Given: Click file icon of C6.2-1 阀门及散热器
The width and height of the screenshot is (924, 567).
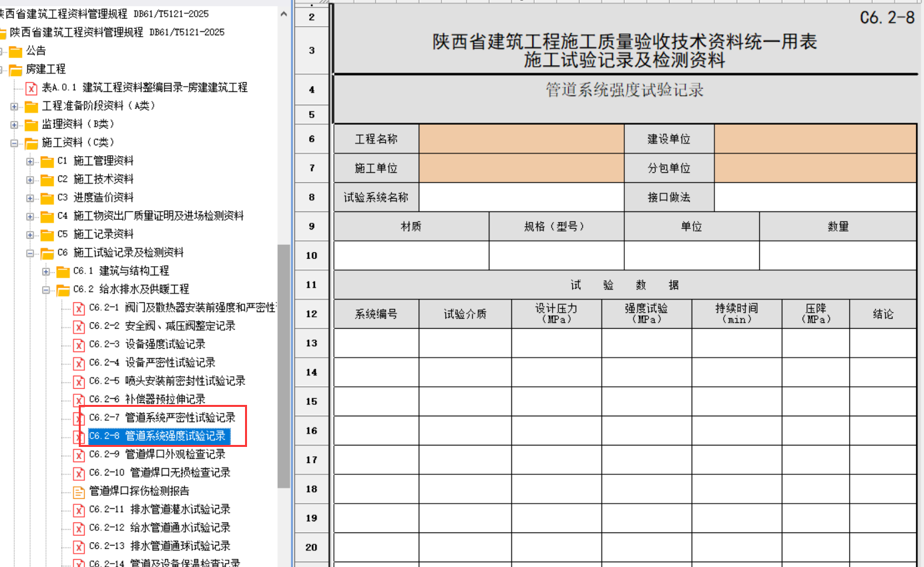Looking at the screenshot, I should tap(79, 308).
